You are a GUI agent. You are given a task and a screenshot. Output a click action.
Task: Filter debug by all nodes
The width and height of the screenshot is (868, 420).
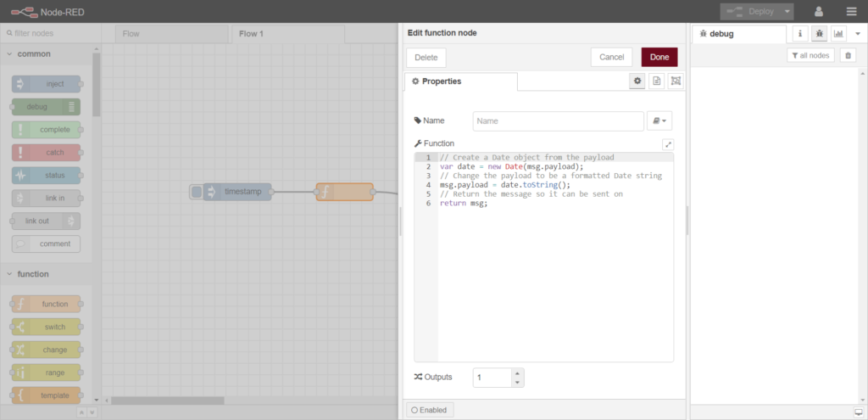click(810, 55)
